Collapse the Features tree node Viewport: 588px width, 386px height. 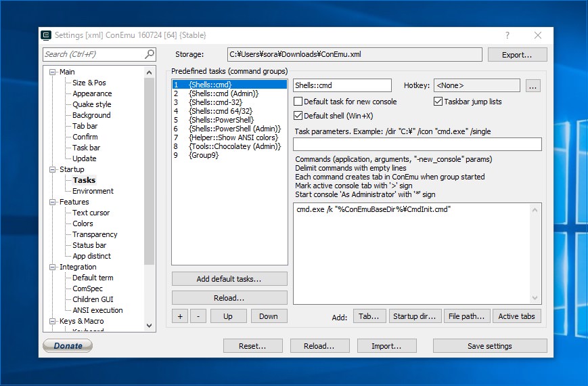point(53,202)
